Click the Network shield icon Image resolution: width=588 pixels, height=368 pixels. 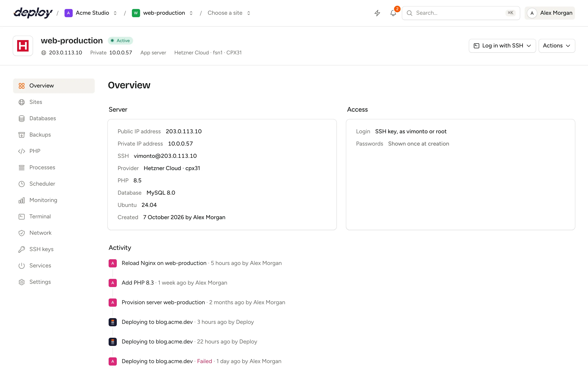22,233
